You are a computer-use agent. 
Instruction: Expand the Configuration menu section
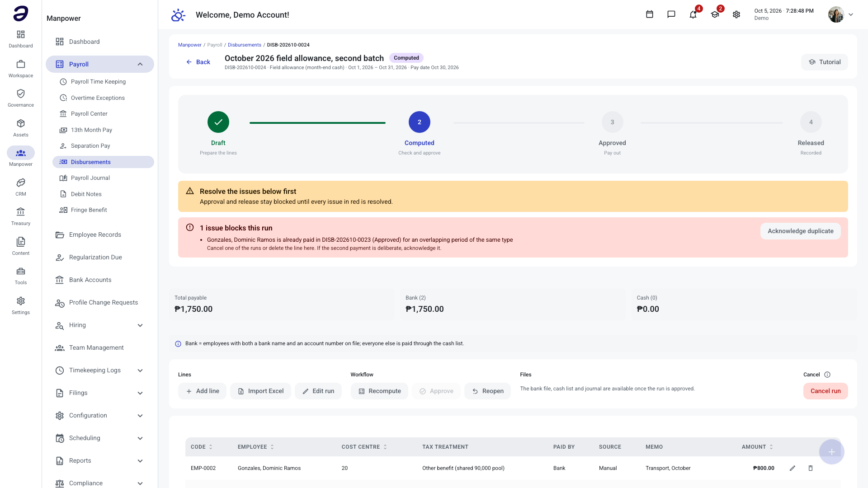[x=140, y=416]
